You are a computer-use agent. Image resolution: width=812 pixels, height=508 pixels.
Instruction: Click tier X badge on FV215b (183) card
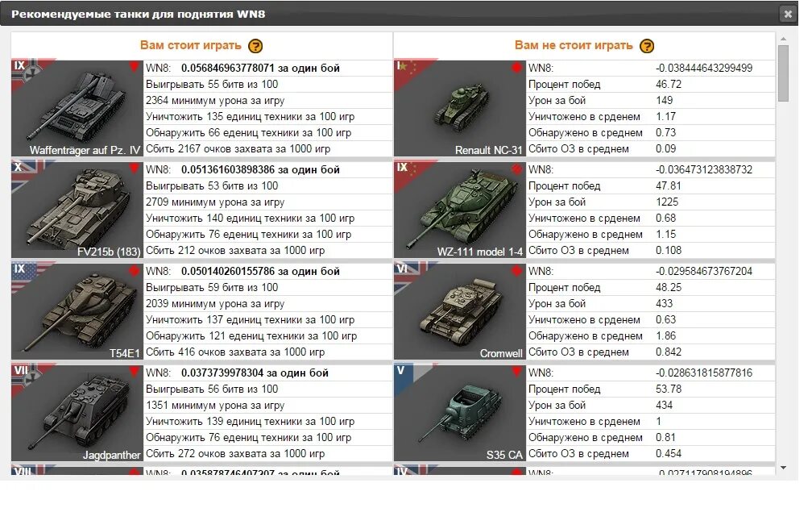coord(18,168)
